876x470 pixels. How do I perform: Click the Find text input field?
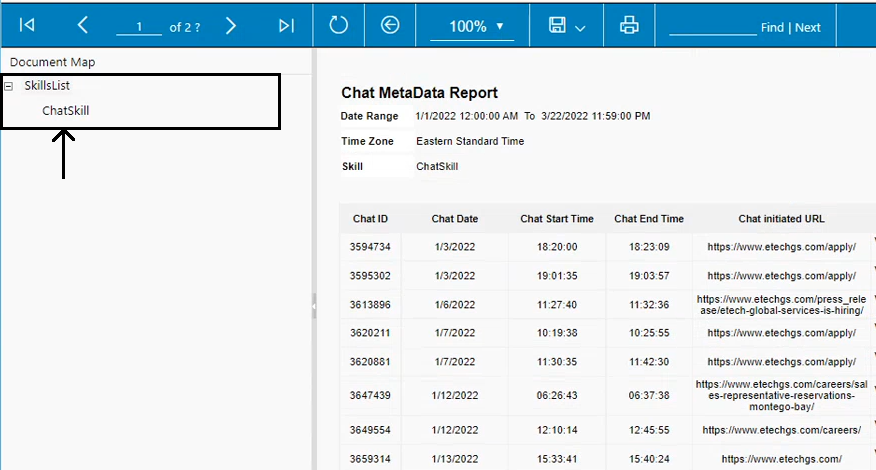pyautogui.click(x=712, y=27)
